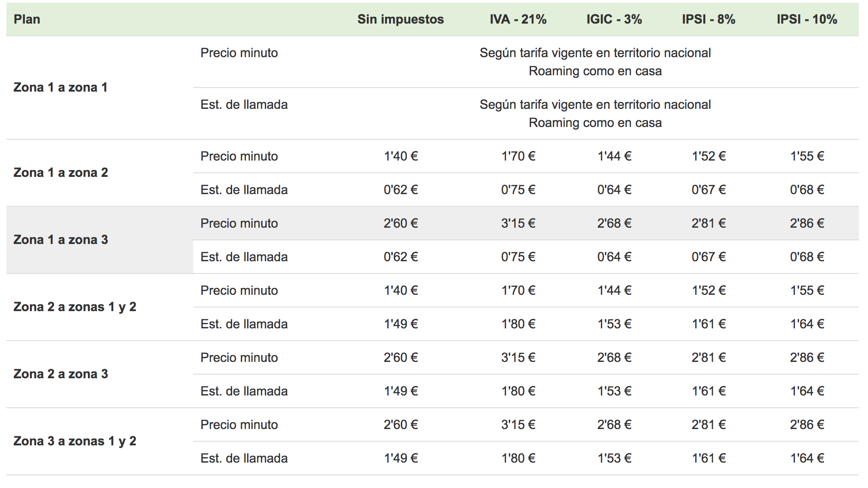The height and width of the screenshot is (488, 868).
Task: Select the highlighted Zona 1 a zona 3 label
Action: [x=61, y=240]
